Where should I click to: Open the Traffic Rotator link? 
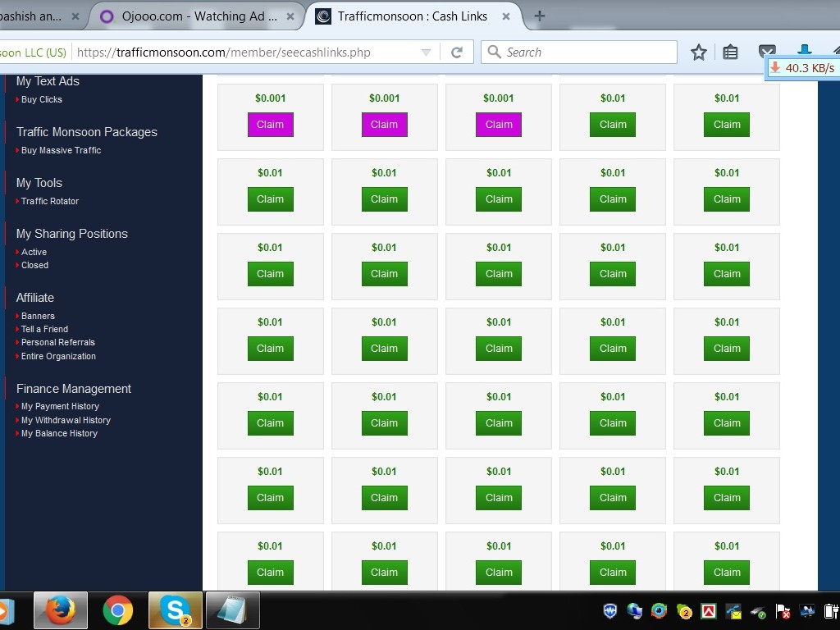[50, 201]
